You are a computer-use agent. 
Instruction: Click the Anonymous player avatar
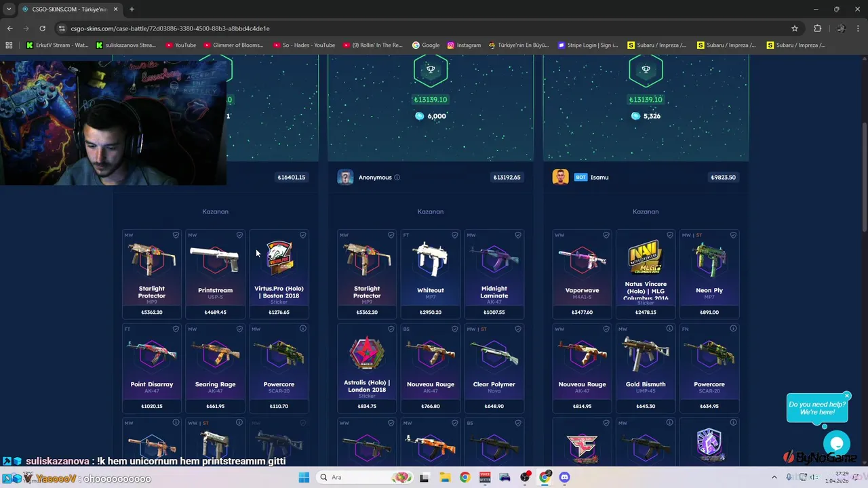coord(345,177)
